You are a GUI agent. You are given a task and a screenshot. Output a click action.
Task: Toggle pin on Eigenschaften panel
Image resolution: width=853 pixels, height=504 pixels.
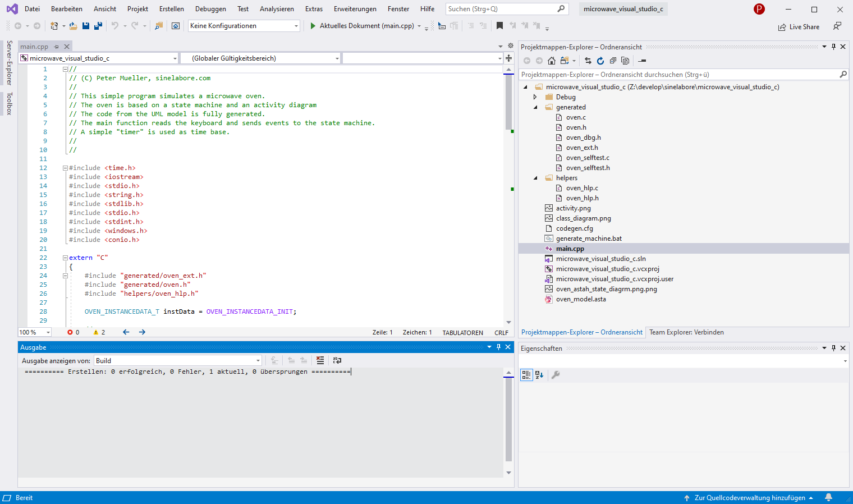[x=833, y=348]
